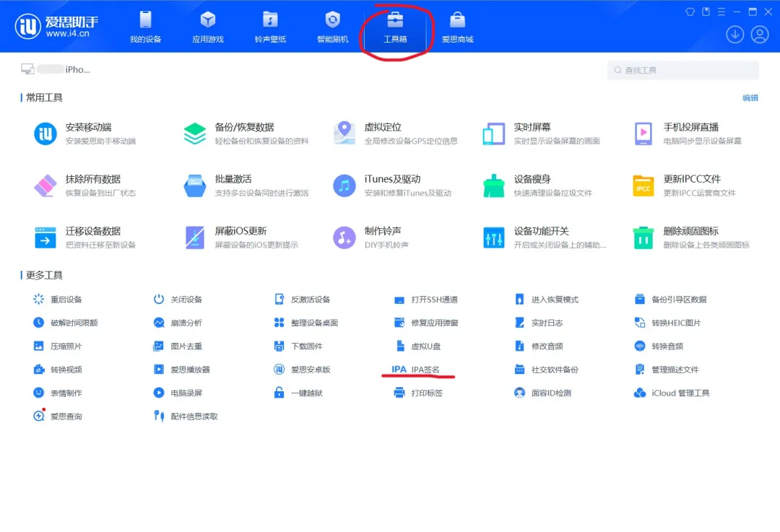Open the 转换视频 tool
This screenshot has height=532, width=780.
[58, 370]
